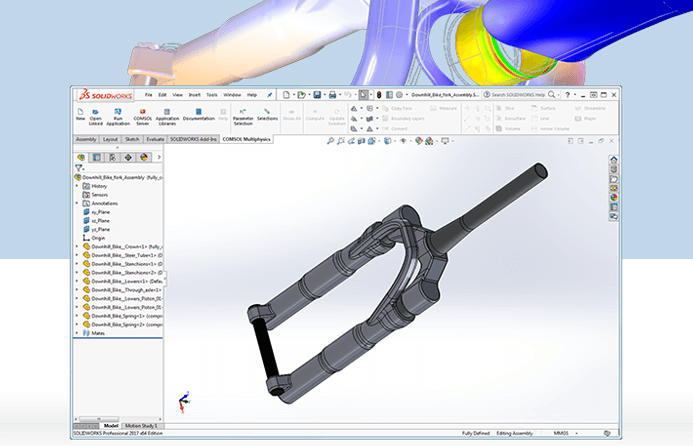Viewport: 693px width, 446px height.
Task: Select the COMSOL Multiphysics tab
Action: tap(246, 139)
